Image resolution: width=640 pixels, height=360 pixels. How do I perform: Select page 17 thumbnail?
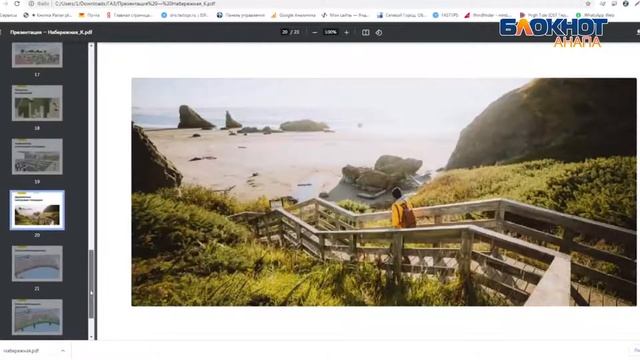pyautogui.click(x=37, y=55)
